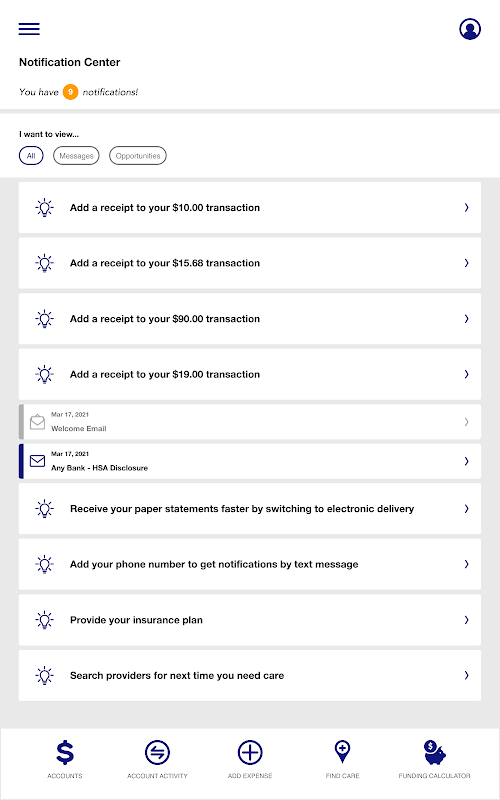Image resolution: width=500 pixels, height=800 pixels.
Task: Click the unread HSA Disclosure envelope icon
Action: coord(37,461)
